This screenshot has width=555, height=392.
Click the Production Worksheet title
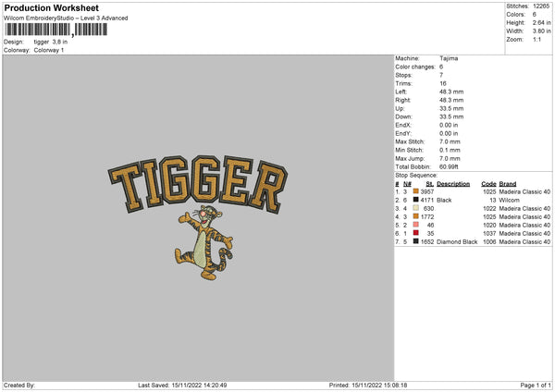[x=51, y=7]
